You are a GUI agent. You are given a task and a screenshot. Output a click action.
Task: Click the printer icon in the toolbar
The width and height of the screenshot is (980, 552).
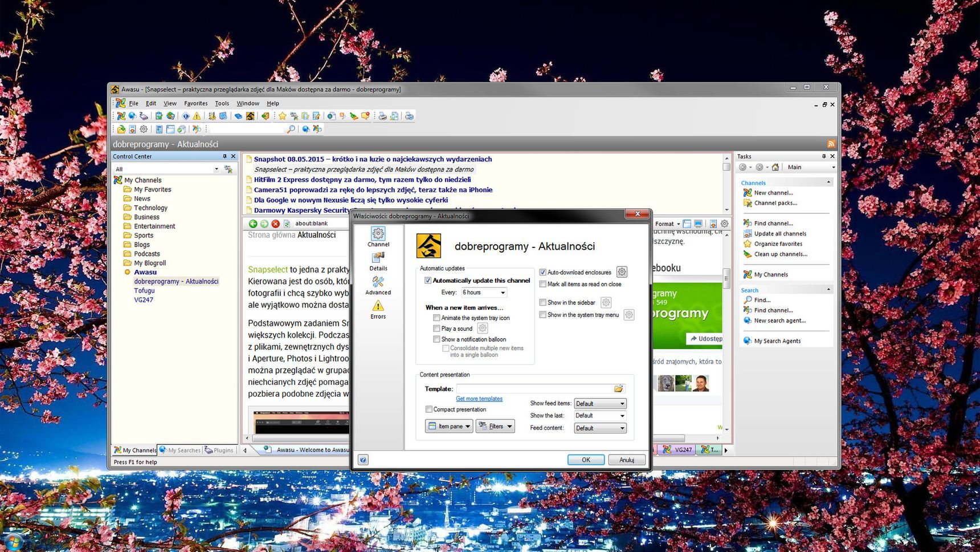click(382, 116)
